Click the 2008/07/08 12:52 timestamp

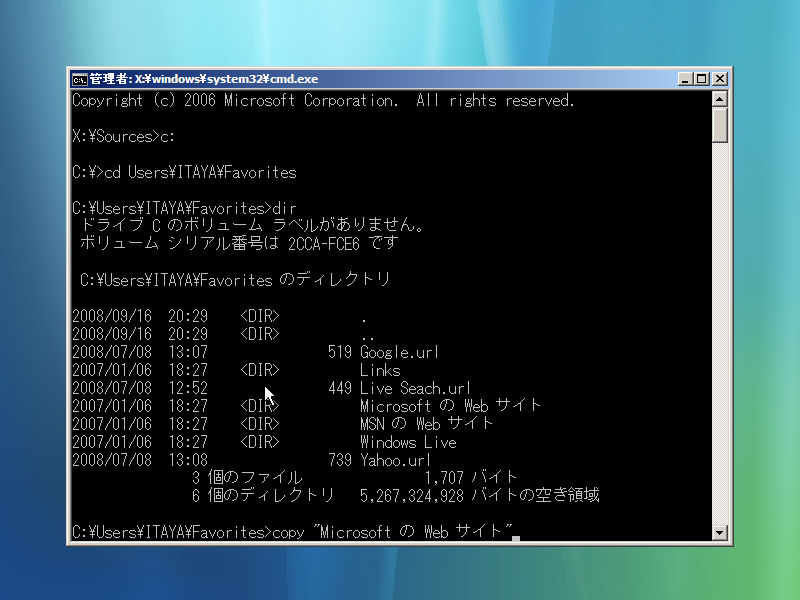pos(140,388)
